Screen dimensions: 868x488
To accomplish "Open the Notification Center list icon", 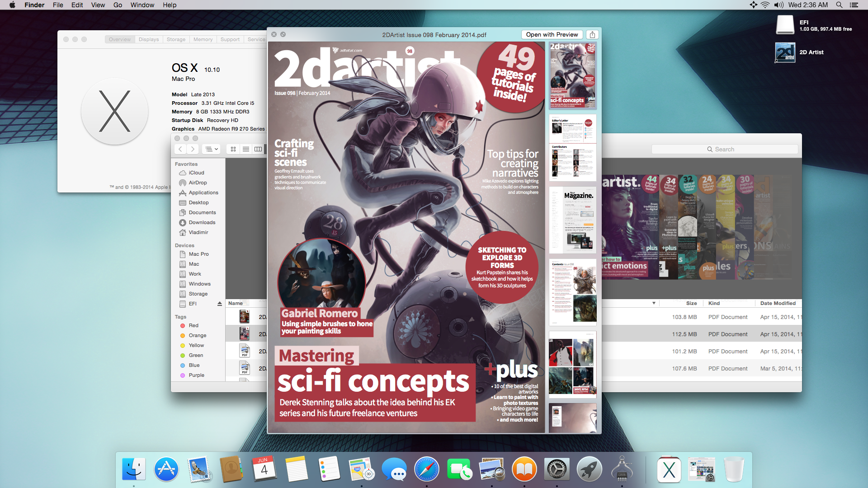I will pos(854,5).
